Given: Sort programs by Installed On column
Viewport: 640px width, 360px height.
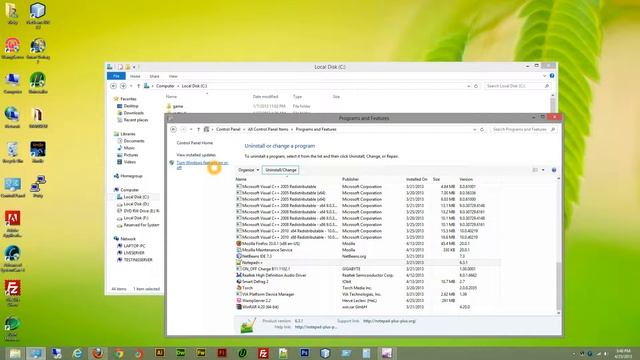Looking at the screenshot, I should point(416,179).
